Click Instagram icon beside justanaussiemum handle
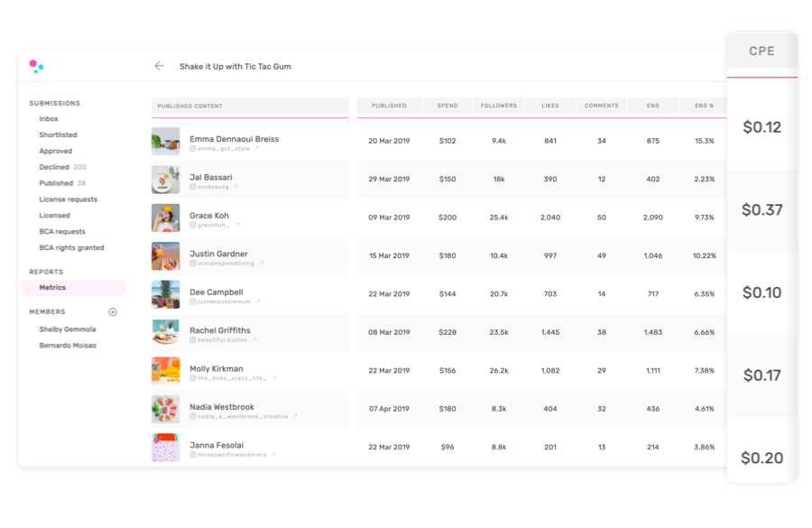The height and width of the screenshot is (528, 812). click(193, 301)
